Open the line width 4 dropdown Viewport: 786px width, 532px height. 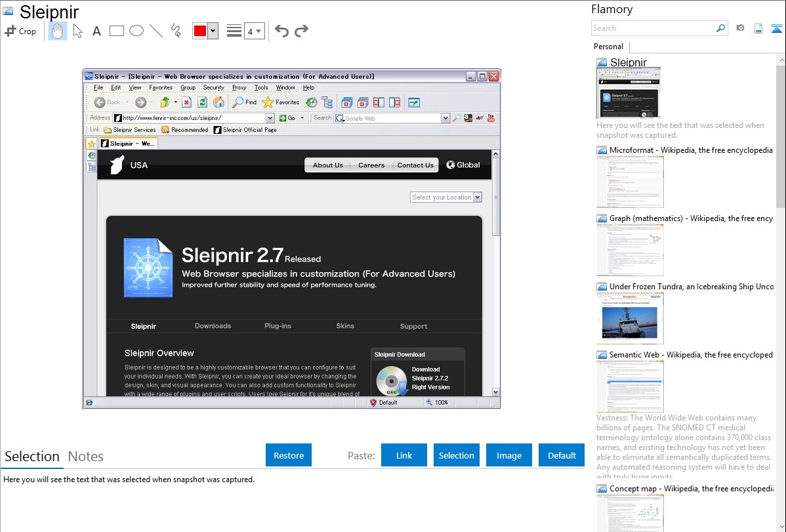point(254,31)
